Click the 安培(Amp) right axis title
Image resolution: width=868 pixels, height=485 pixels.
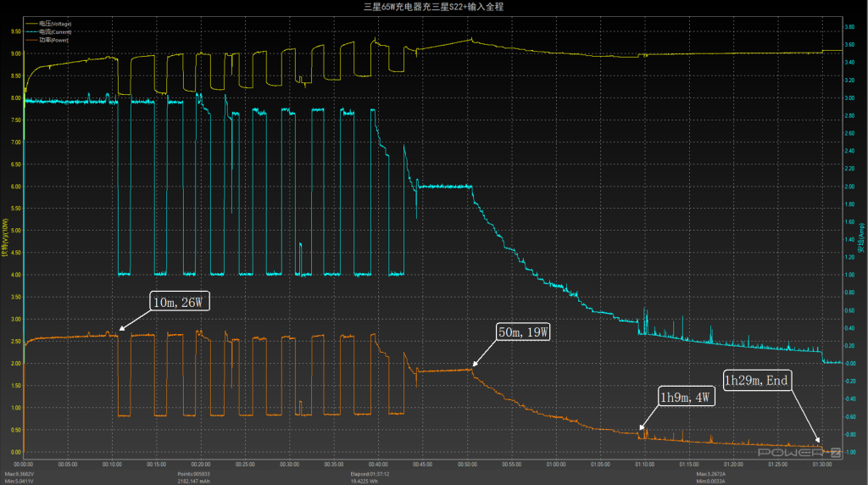(x=861, y=238)
